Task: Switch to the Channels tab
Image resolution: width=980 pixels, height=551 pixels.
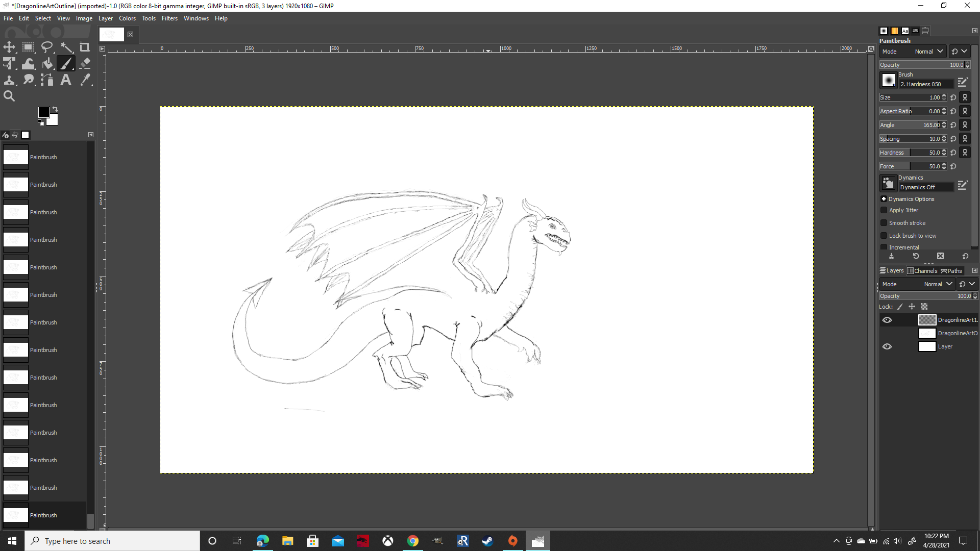Action: tap(922, 271)
